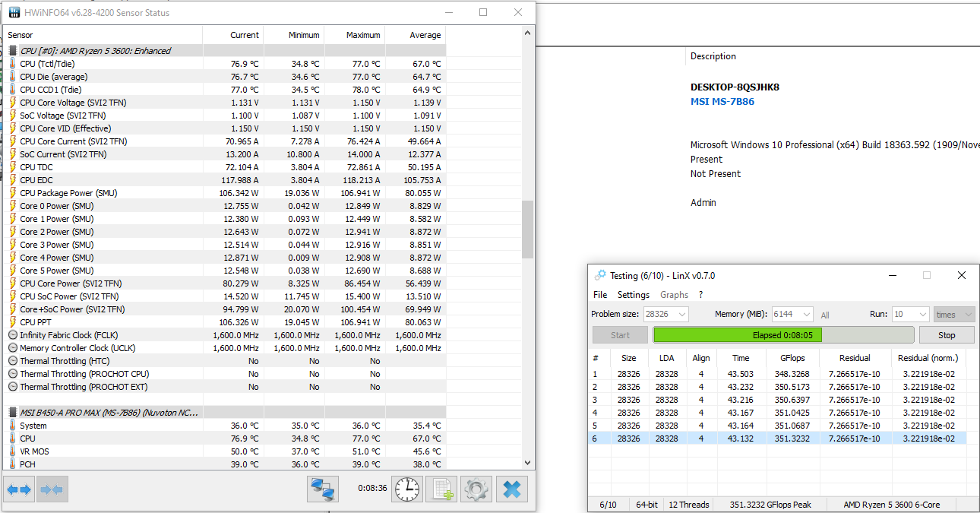Image resolution: width=980 pixels, height=513 pixels.
Task: Click the CPU CCD1 (Tdie) sensor row
Action: [x=225, y=90]
